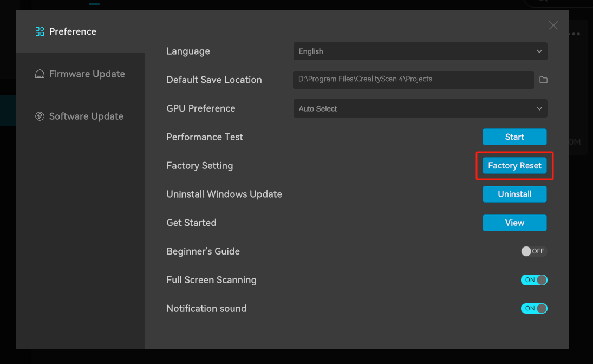Screen dimensions: 593x364
Task: Click the Firmware Update device icon
Action: tap(40, 74)
